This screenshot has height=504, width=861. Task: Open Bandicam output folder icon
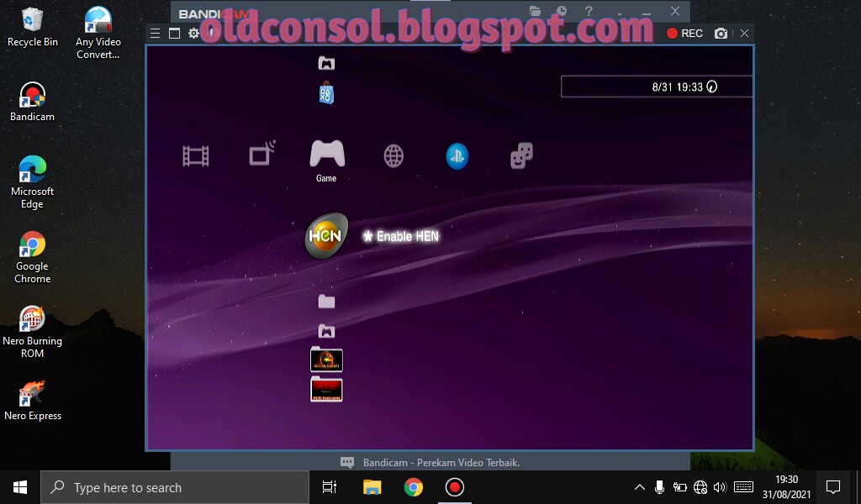535,11
